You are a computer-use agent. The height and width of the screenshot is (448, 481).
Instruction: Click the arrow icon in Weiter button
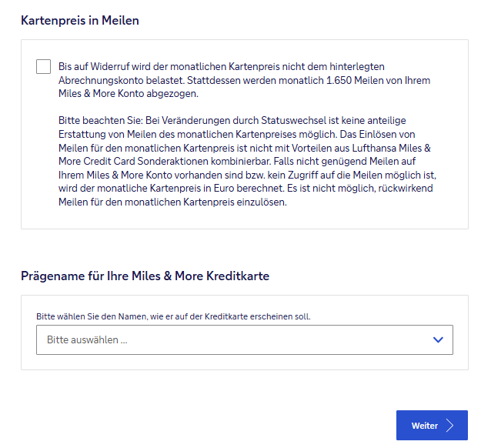[450, 426]
